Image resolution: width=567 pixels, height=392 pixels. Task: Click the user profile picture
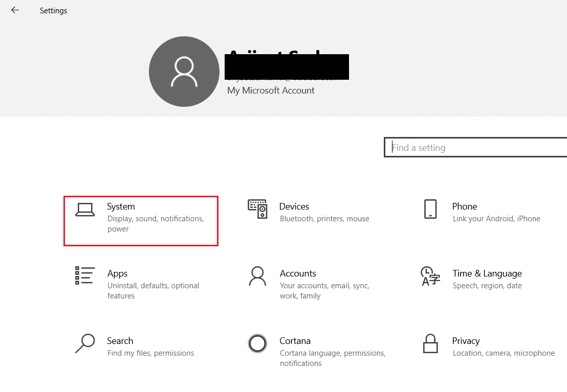pos(184,71)
